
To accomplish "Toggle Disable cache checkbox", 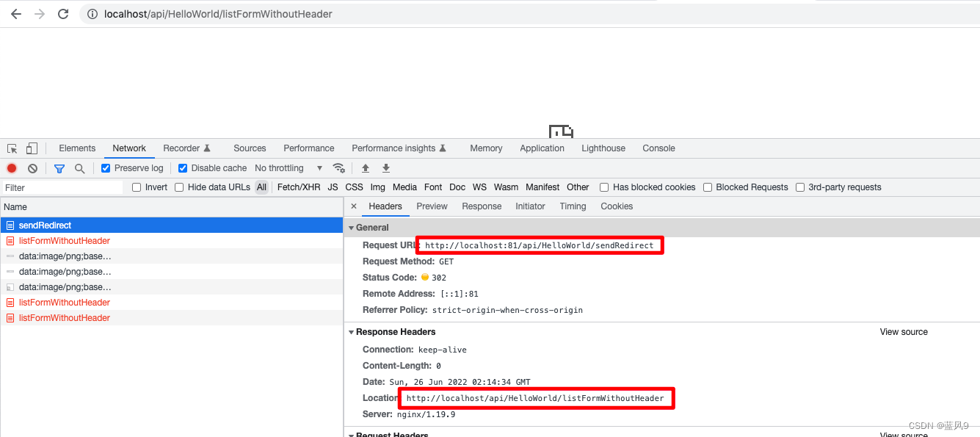I will [x=183, y=168].
